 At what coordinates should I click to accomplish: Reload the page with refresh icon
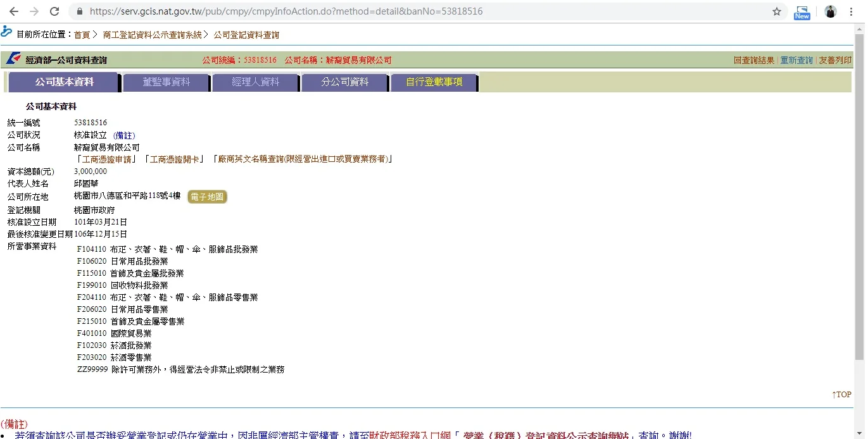pos(54,11)
